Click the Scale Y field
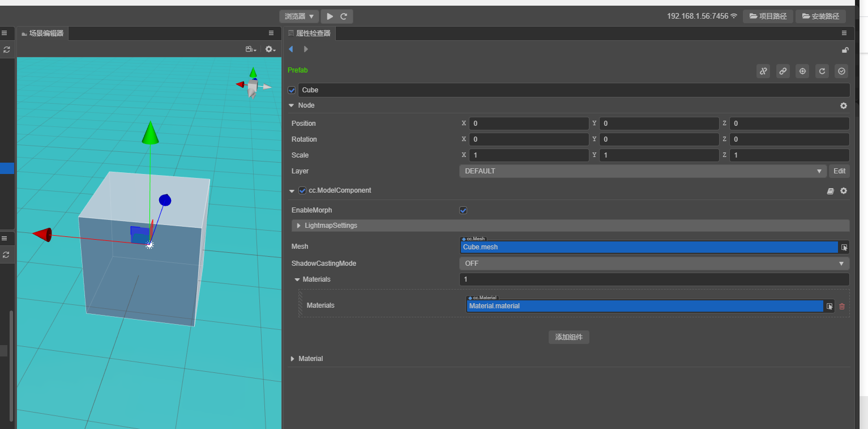This screenshot has width=868, height=429. pyautogui.click(x=659, y=155)
